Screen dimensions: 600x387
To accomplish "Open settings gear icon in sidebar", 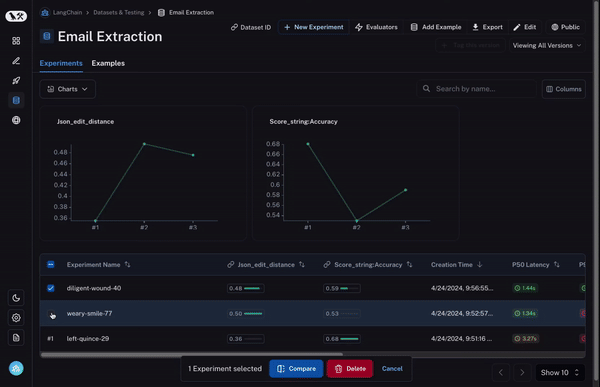I will click(16, 318).
